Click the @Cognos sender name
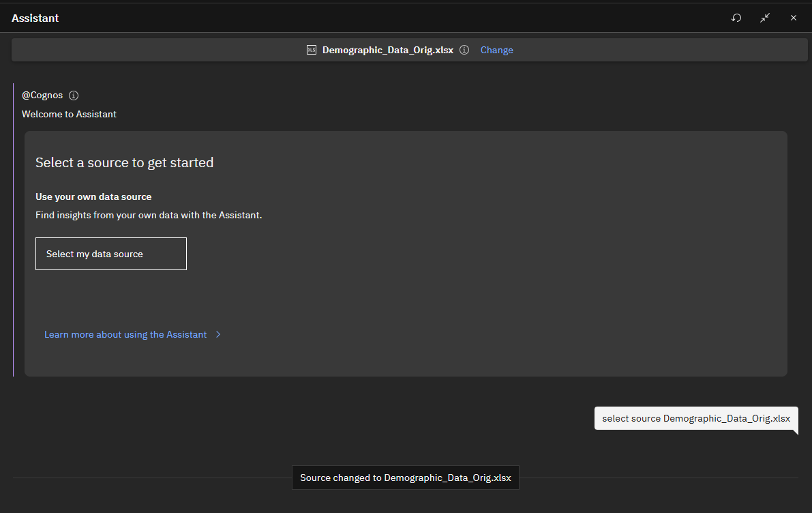The height and width of the screenshot is (513, 812). [42, 96]
